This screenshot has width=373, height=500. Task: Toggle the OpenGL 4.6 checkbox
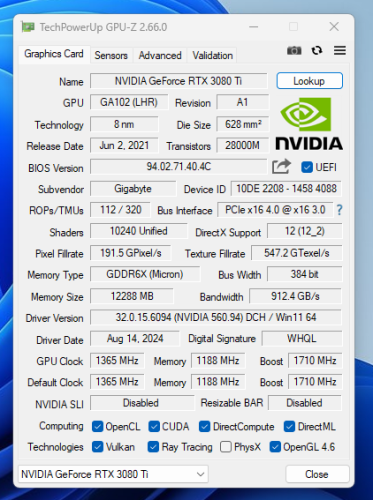point(275,447)
